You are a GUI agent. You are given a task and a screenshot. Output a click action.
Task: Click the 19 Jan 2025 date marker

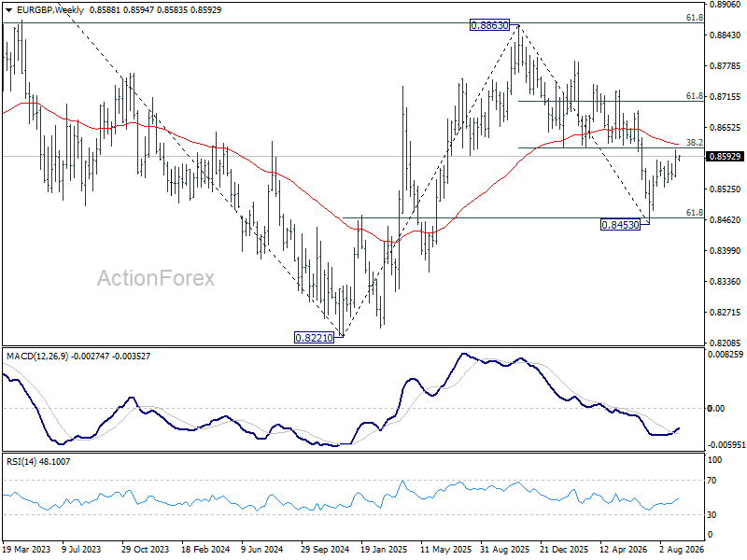[x=384, y=550]
